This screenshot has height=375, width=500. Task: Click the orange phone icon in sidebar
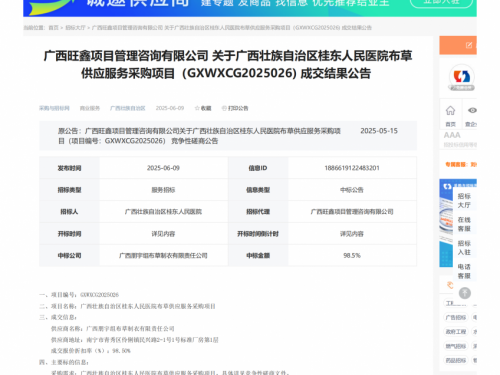(450, 285)
